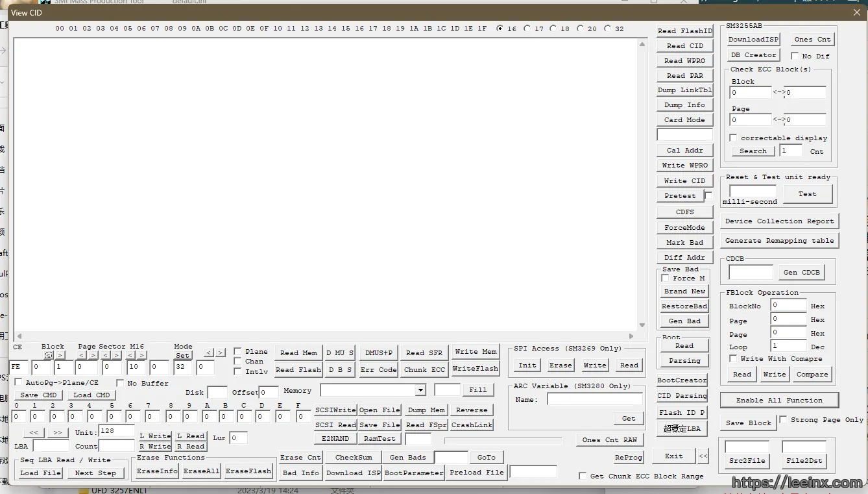Screen dimensions: 868x494
Task: Click the M16 left arrow button
Action: (x=130, y=355)
